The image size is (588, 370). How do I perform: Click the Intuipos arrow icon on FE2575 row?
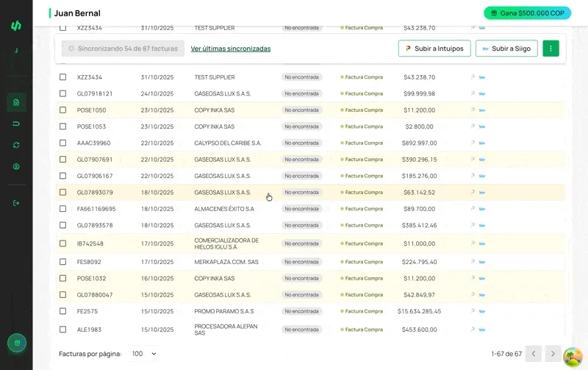click(473, 311)
